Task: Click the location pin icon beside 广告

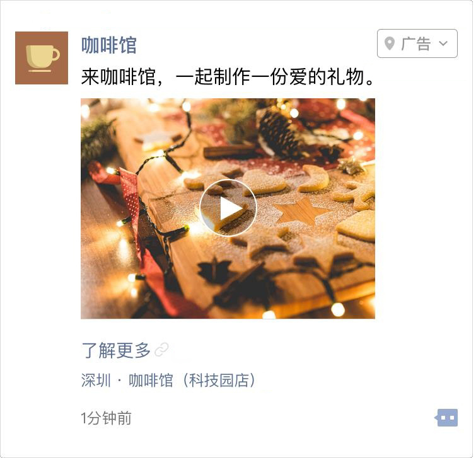Action: point(390,43)
